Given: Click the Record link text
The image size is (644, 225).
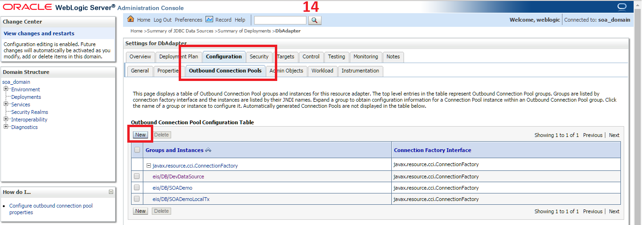Looking at the screenshot, I should [x=223, y=20].
